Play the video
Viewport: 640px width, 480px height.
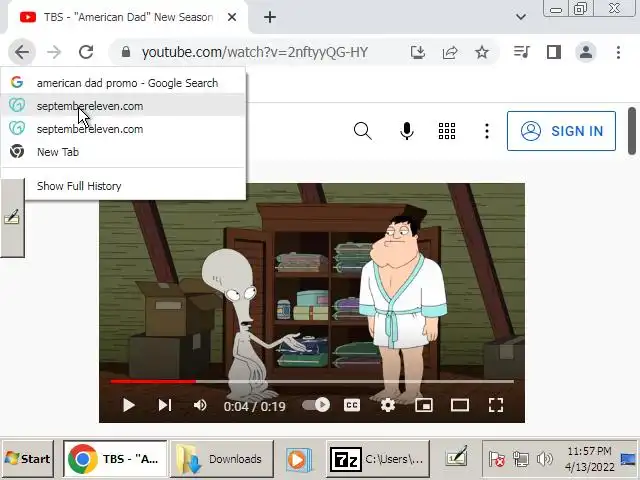coord(129,405)
